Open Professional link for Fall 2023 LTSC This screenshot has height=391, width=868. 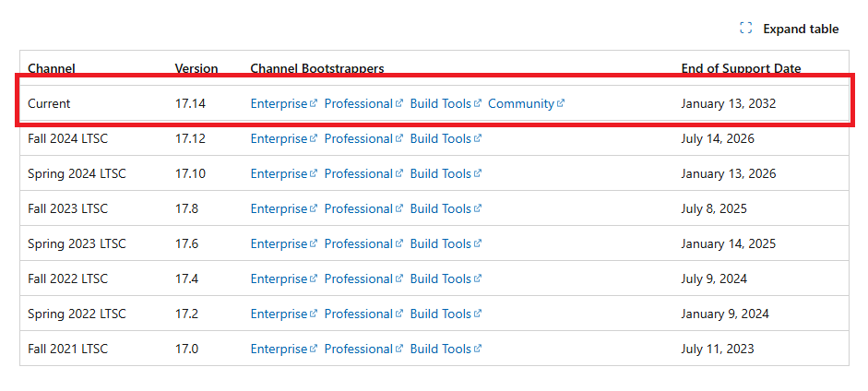point(358,208)
